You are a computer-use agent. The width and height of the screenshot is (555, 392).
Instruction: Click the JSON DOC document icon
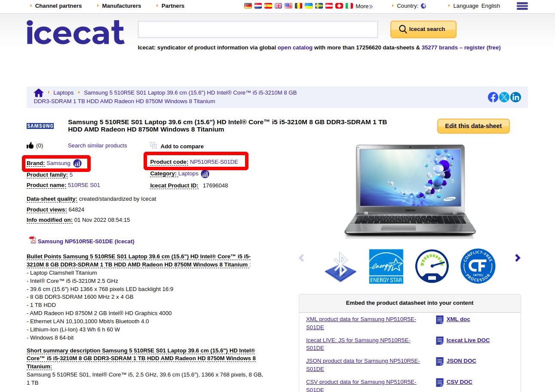point(440,361)
